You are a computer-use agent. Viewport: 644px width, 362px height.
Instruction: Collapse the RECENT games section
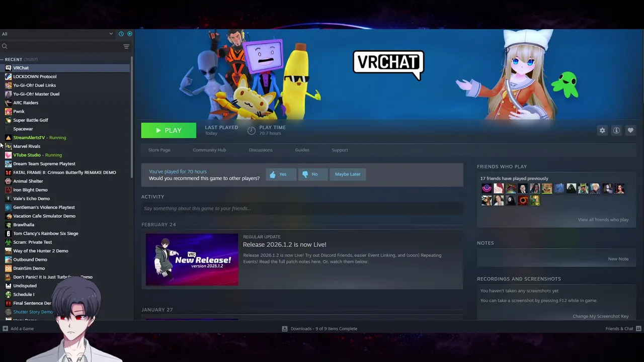pos(2,59)
